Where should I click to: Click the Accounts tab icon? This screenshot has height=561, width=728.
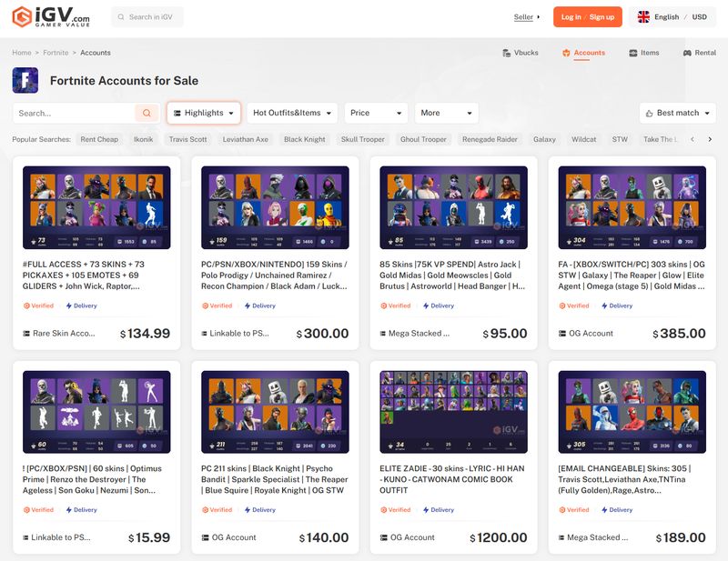(x=566, y=53)
